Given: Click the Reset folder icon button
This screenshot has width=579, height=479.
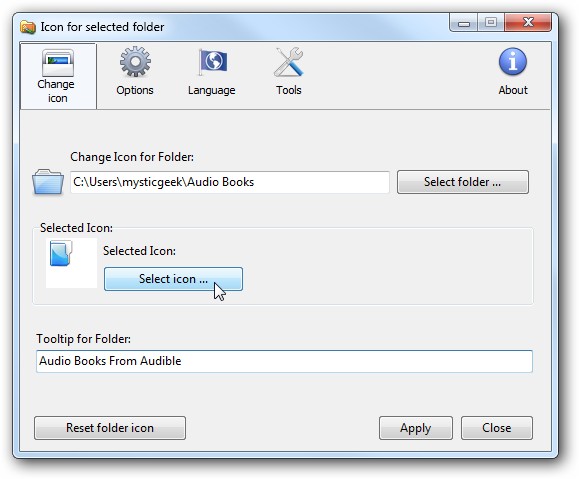Looking at the screenshot, I should point(110,428).
